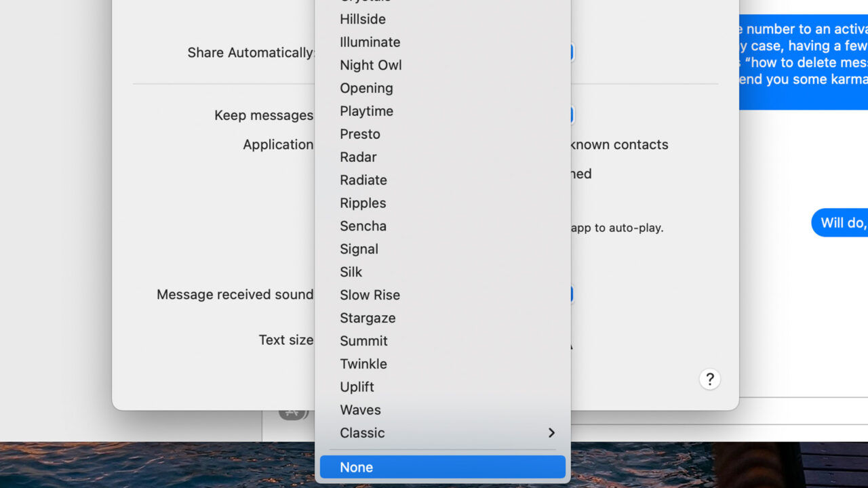This screenshot has width=868, height=488.
Task: Choose "Stargaze" from the list
Action: (368, 318)
